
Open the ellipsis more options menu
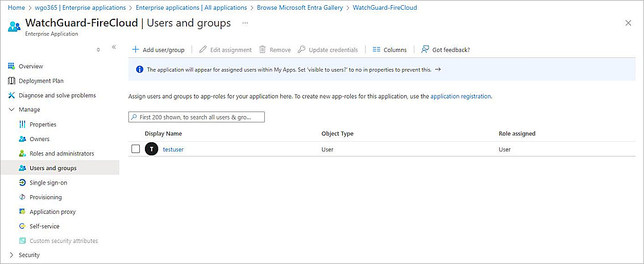(245, 23)
